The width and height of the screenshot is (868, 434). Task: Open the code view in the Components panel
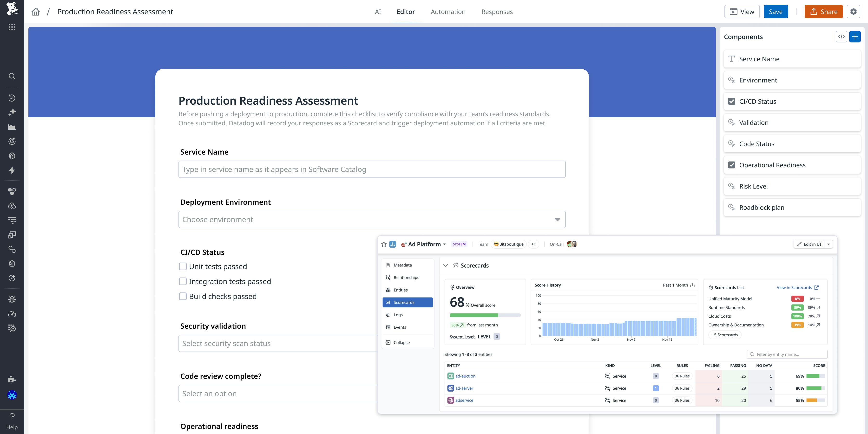point(841,36)
